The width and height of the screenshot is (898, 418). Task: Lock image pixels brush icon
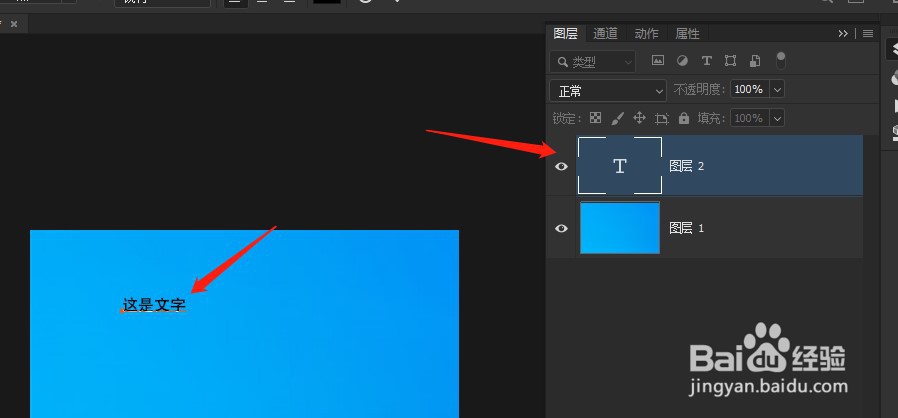(617, 118)
